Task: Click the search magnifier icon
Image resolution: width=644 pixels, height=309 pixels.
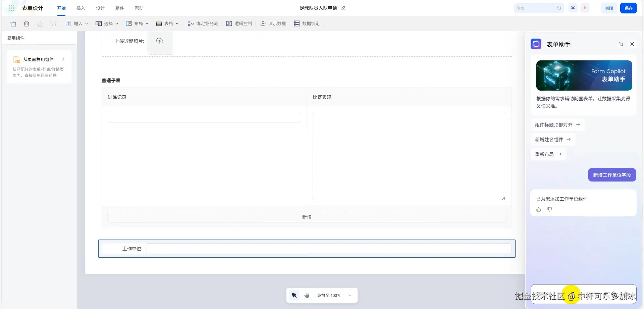Action: tap(559, 8)
